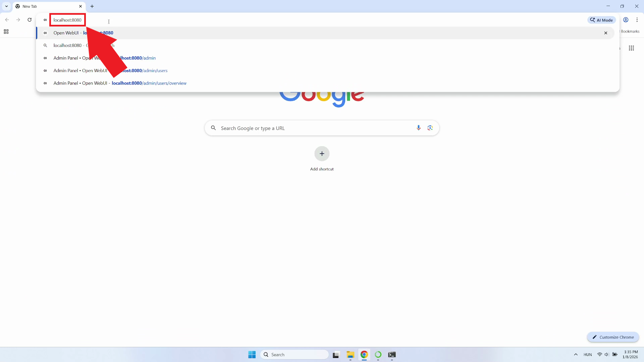The image size is (644, 362).
Task: Select the localhost:8080/admin/users/overview suggestion
Action: [120, 83]
